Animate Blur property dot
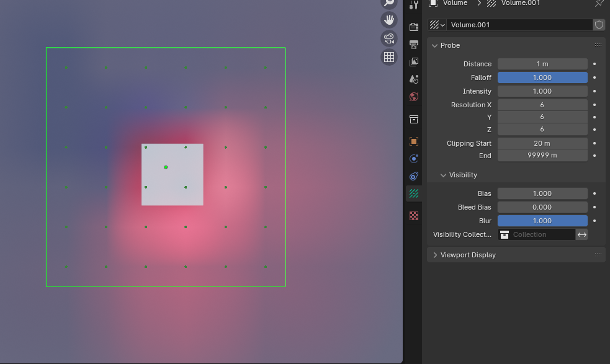This screenshot has width=610, height=364. click(594, 221)
